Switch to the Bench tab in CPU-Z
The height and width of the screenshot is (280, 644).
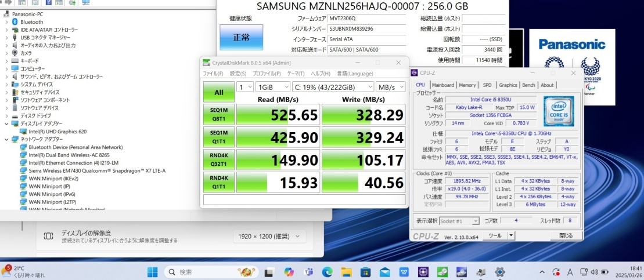528,85
